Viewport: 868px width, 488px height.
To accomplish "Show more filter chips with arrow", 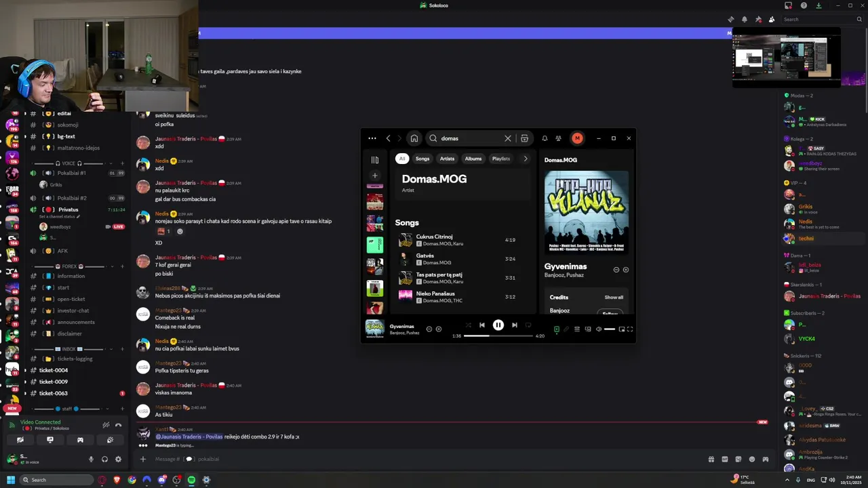I will point(525,159).
